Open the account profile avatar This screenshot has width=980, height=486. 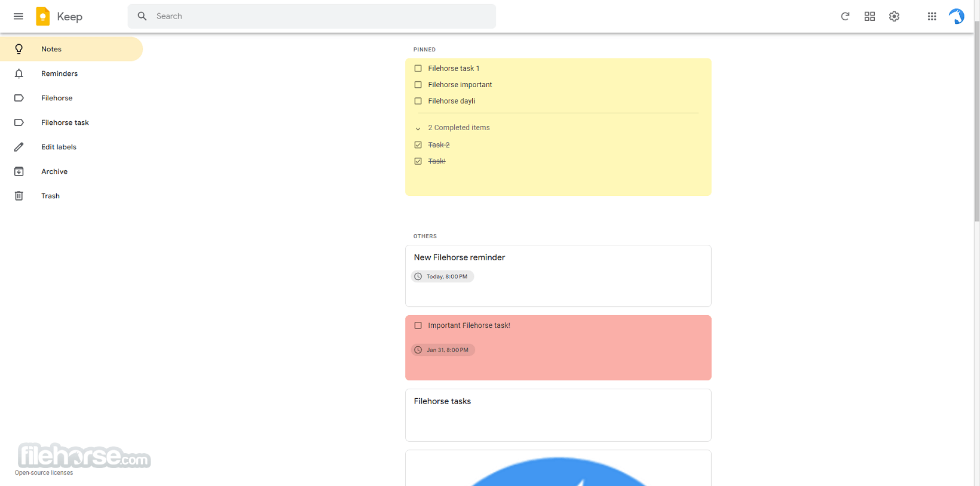coord(956,16)
